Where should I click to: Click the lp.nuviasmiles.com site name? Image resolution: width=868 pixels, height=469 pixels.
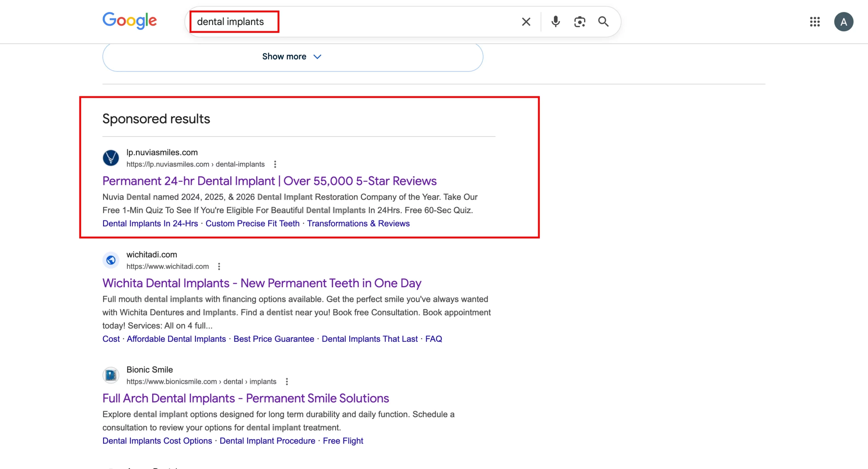162,152
